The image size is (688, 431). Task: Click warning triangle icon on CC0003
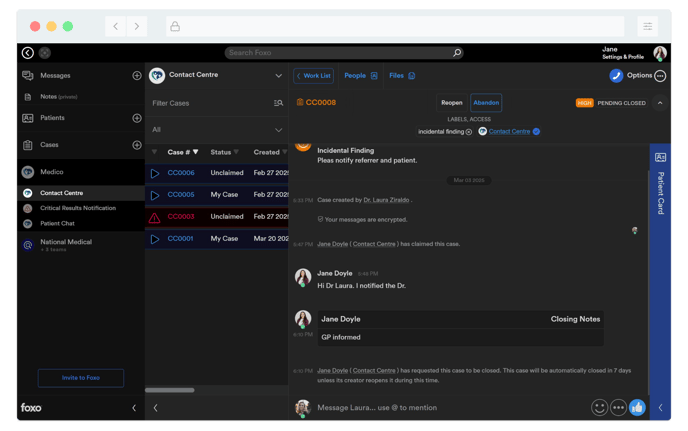pyautogui.click(x=154, y=218)
